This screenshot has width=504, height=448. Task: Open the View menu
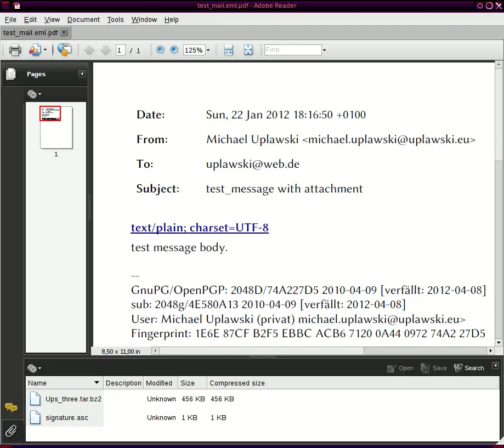tap(52, 20)
